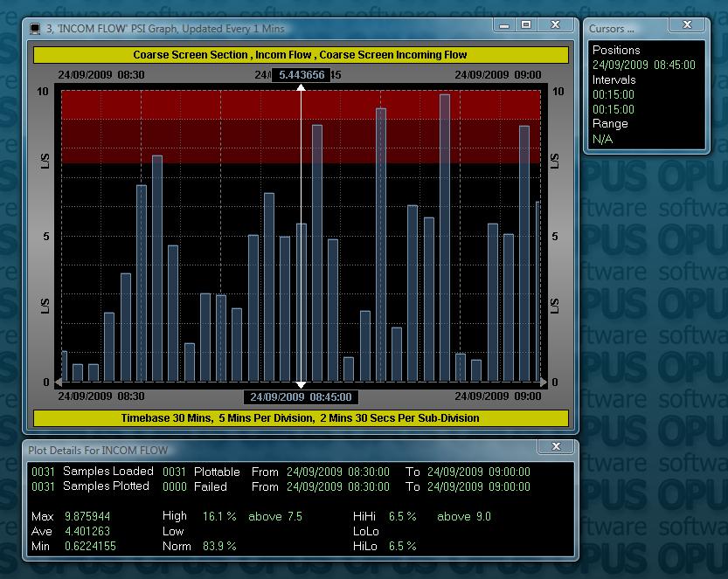Click the INCOM FLOW PSI Graph title bar text
Screen dimensions: 728x579
[x=165, y=29]
